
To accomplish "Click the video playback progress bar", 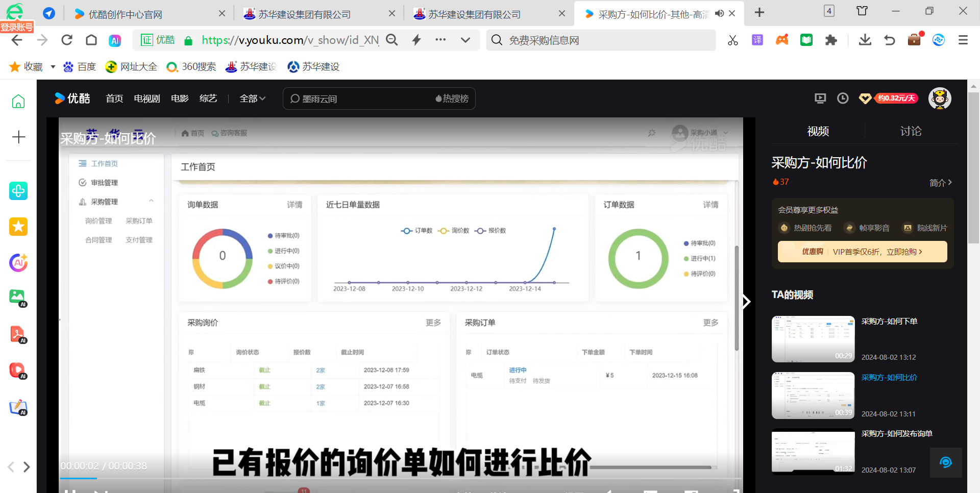I will point(357,478).
